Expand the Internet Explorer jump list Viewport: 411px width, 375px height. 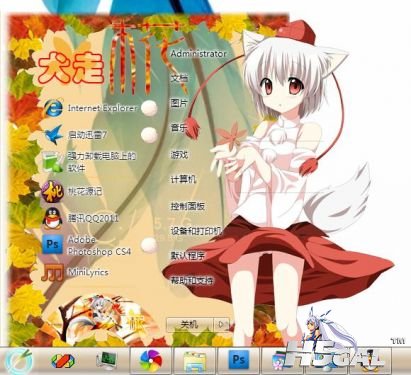coord(149,108)
